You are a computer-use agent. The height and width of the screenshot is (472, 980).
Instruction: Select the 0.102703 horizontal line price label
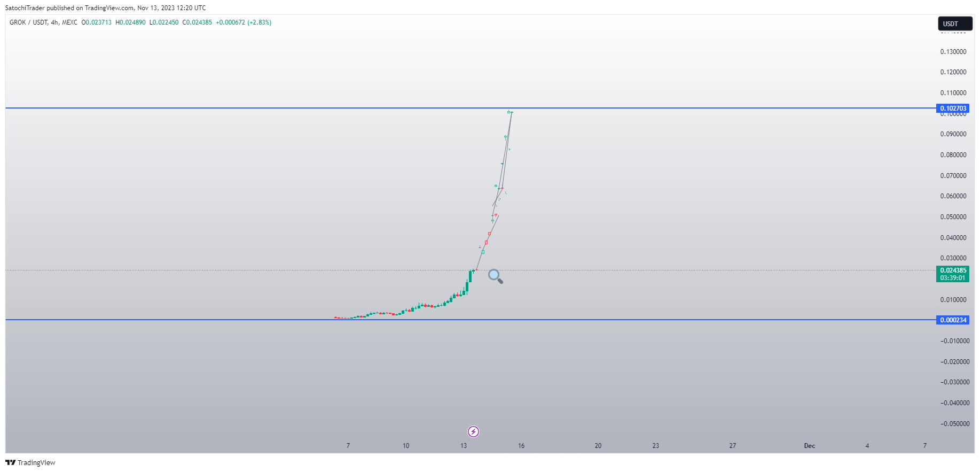[x=953, y=108]
